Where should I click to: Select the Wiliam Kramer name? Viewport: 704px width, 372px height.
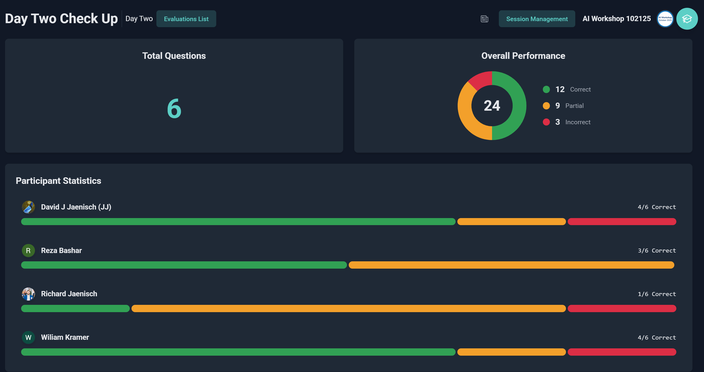coord(65,337)
